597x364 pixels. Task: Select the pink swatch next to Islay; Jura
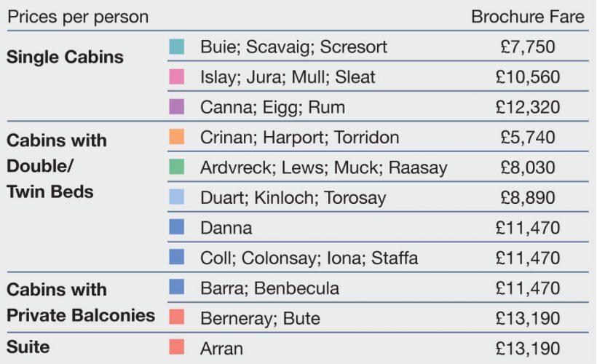point(176,77)
